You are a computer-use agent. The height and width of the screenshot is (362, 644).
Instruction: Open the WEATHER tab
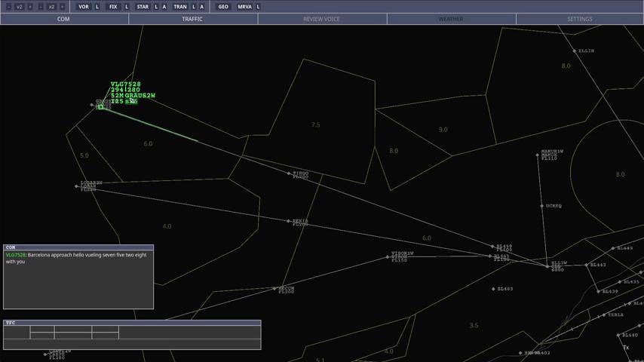[x=451, y=19]
